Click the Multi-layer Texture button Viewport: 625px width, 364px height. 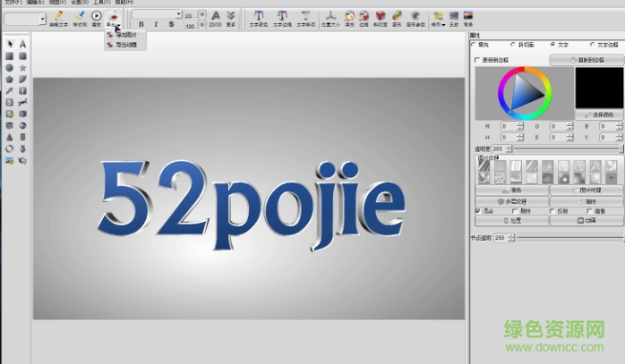click(512, 201)
